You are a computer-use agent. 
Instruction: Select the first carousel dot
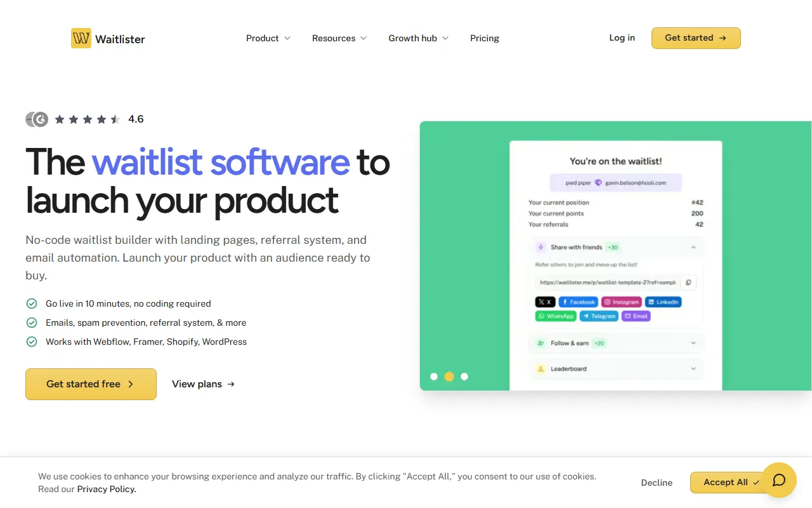434,377
